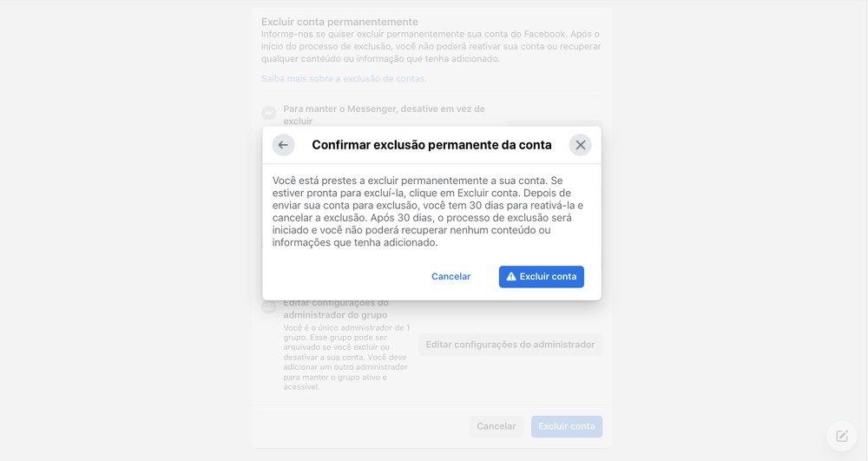
Task: Open the new message compose icon
Action: (841, 436)
